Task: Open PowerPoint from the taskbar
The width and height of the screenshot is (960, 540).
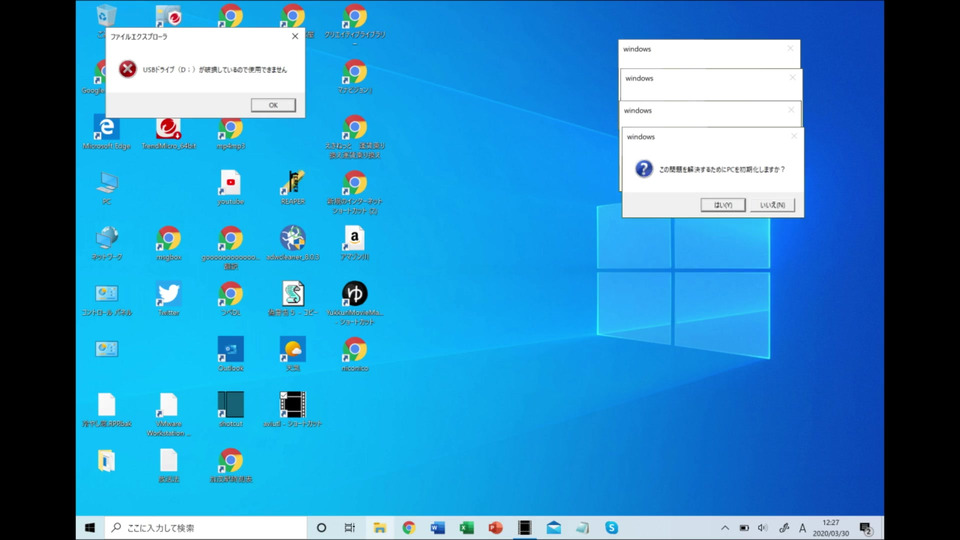Action: click(495, 527)
